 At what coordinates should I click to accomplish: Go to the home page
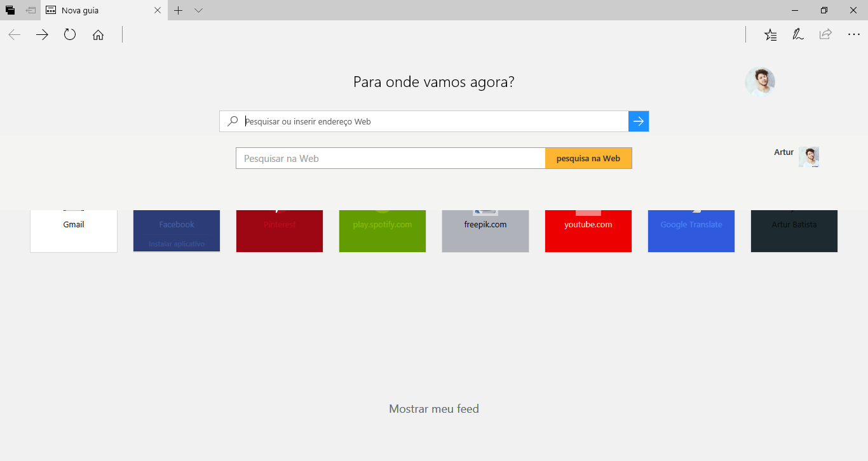pyautogui.click(x=98, y=35)
